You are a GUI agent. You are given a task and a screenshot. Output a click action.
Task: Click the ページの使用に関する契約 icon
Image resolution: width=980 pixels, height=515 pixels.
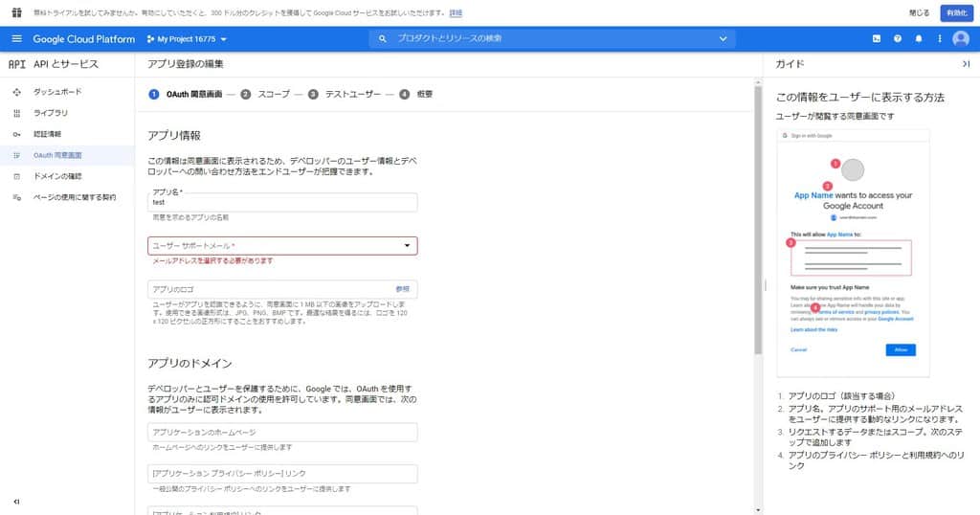tap(17, 197)
